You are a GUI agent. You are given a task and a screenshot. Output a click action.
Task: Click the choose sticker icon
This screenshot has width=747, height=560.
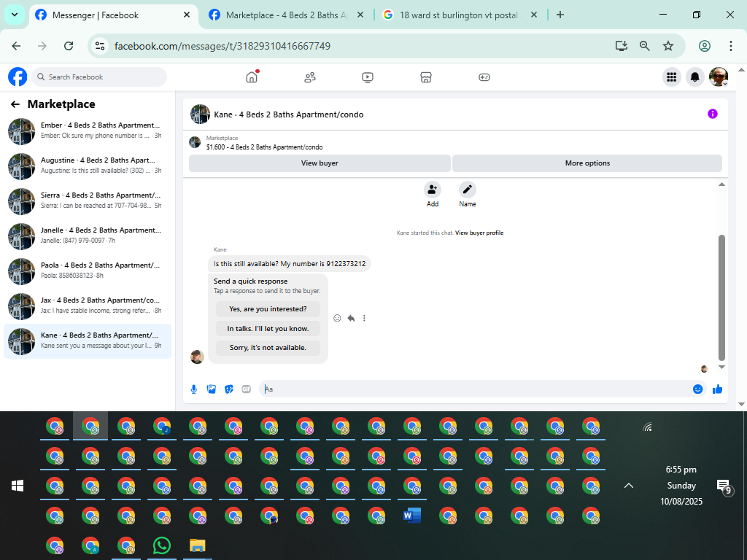point(228,389)
